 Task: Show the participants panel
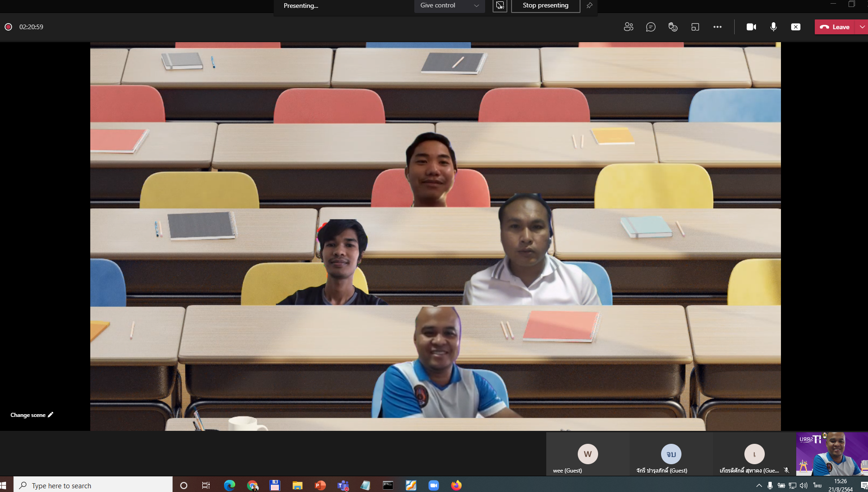point(628,27)
